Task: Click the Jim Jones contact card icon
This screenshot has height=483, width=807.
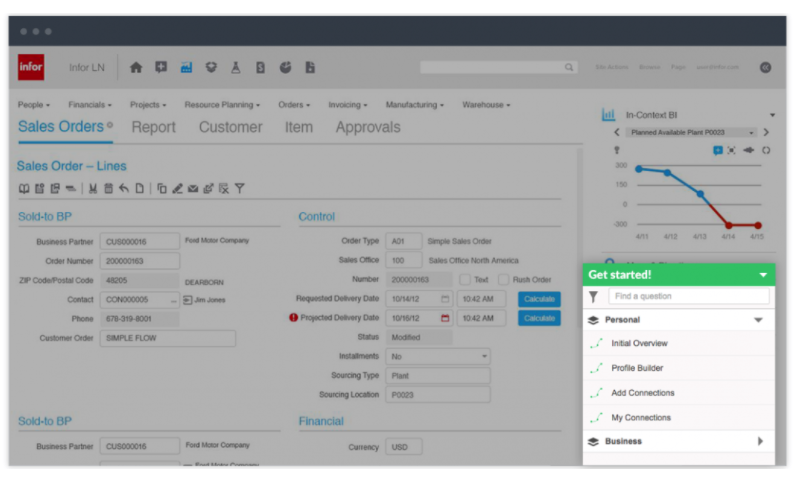Action: point(187,300)
